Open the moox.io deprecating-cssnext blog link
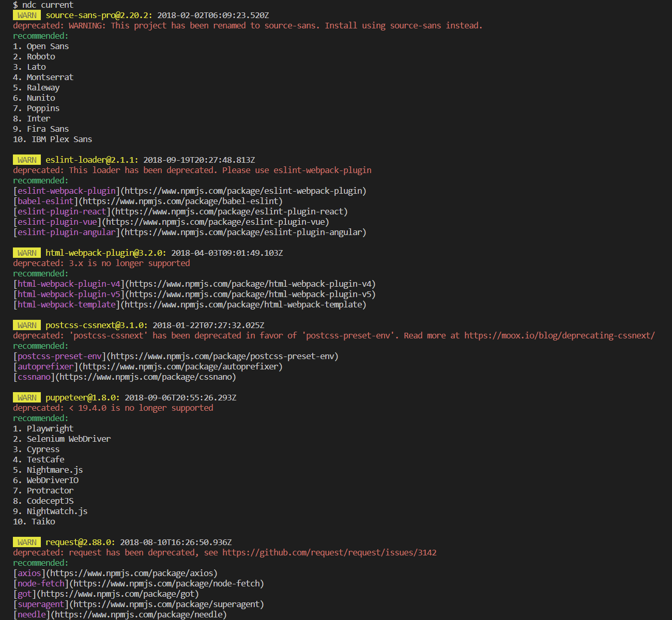This screenshot has width=672, height=620. (559, 336)
